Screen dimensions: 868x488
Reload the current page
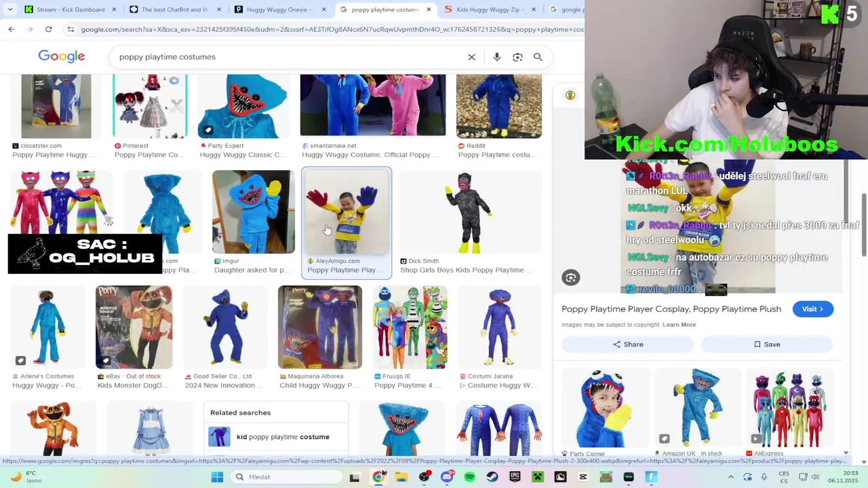pos(48,29)
